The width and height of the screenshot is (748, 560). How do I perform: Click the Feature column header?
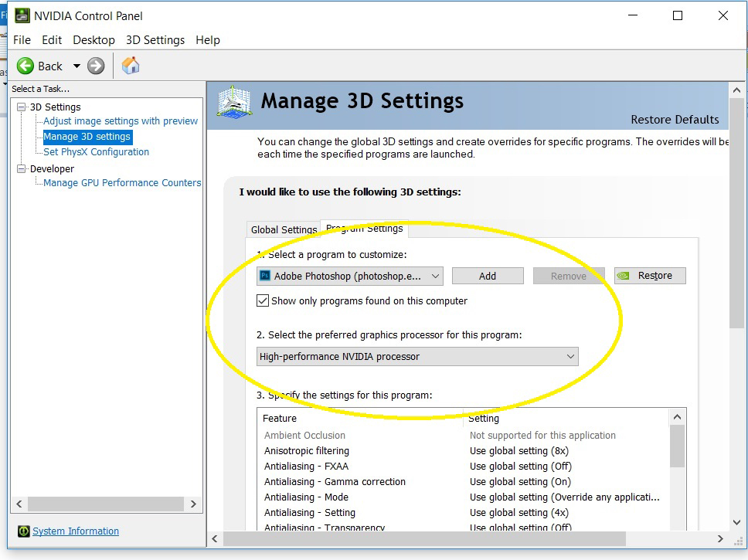tap(360, 418)
